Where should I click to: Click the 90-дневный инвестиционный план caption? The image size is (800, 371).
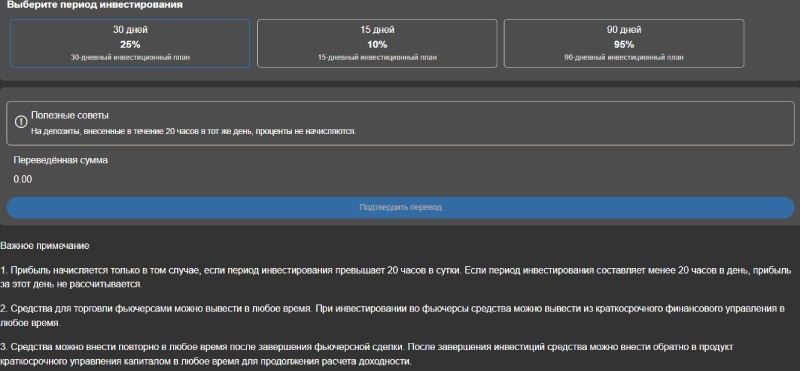click(x=624, y=58)
